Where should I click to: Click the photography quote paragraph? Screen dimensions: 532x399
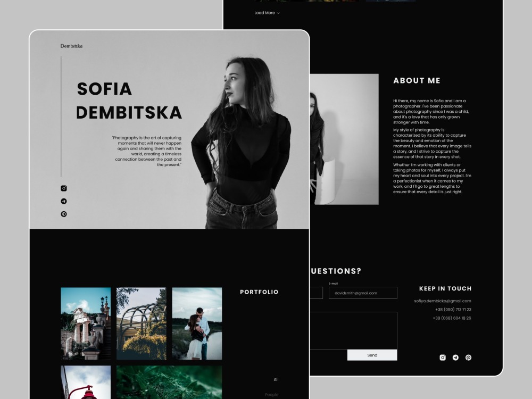(x=147, y=151)
